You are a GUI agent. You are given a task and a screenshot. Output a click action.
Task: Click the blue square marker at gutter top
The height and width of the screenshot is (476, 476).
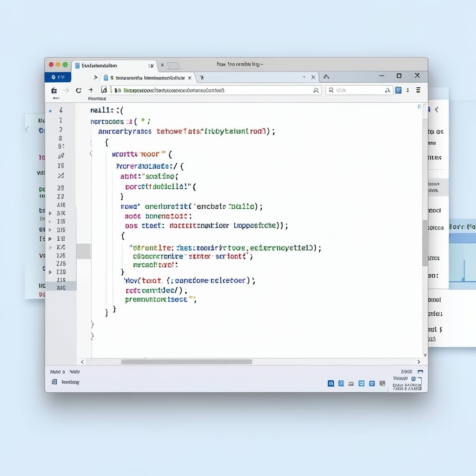point(50,111)
